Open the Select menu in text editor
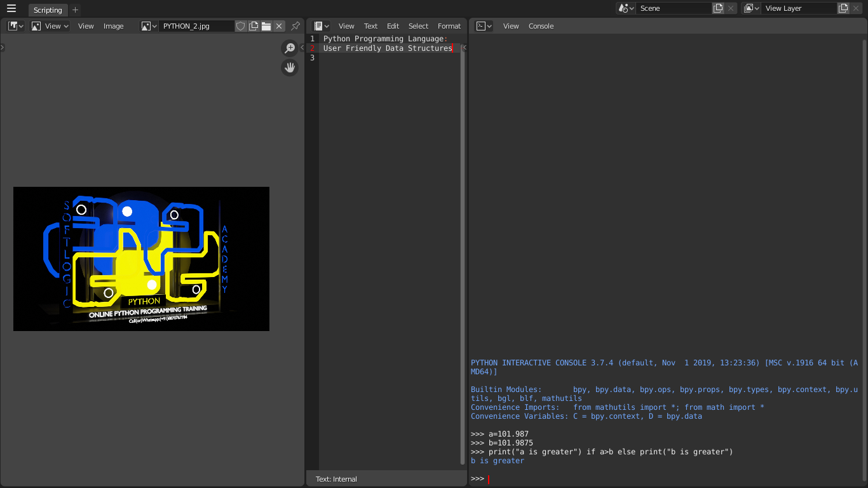868x488 pixels. click(x=418, y=26)
